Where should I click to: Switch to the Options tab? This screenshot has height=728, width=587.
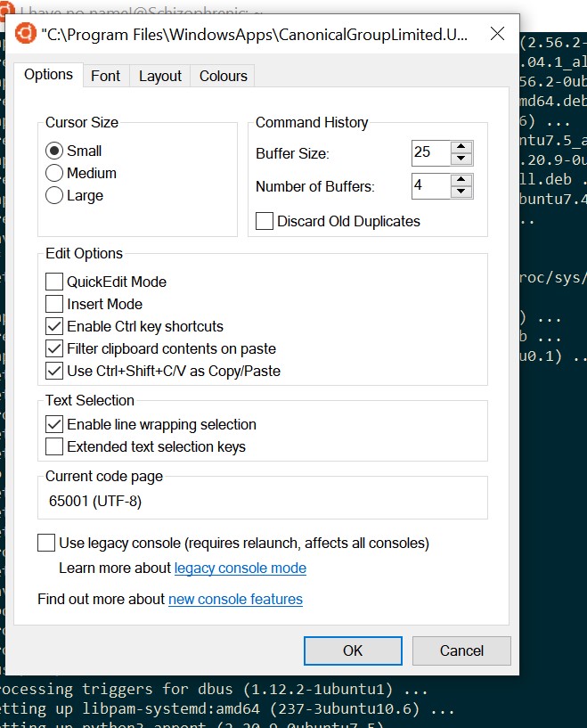click(x=48, y=74)
